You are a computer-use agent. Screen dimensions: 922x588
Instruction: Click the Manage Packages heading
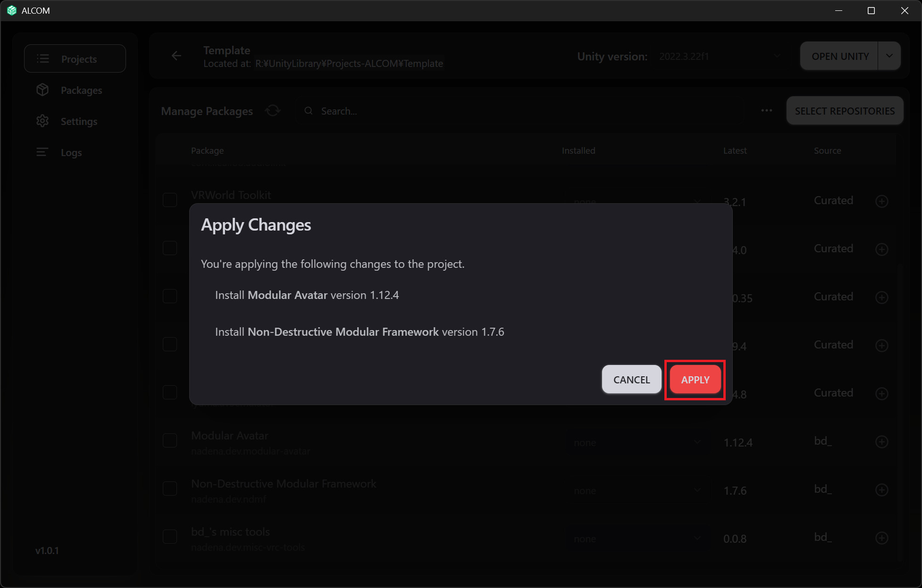coord(207,111)
